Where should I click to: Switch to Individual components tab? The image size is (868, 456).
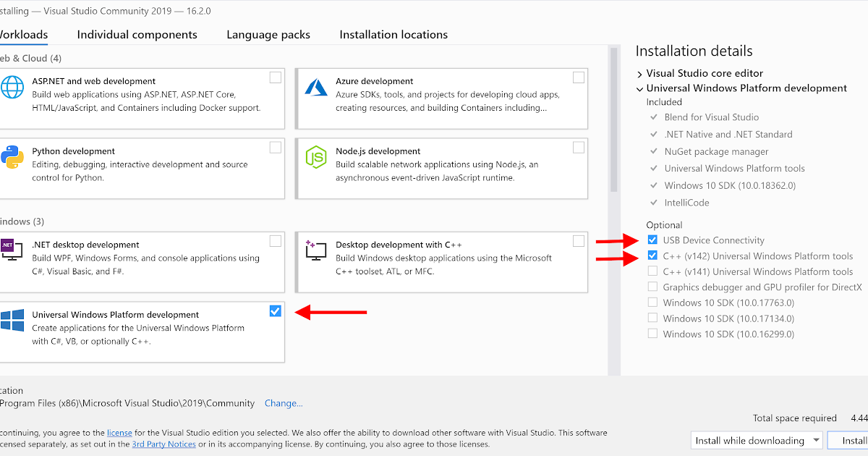pos(137,35)
